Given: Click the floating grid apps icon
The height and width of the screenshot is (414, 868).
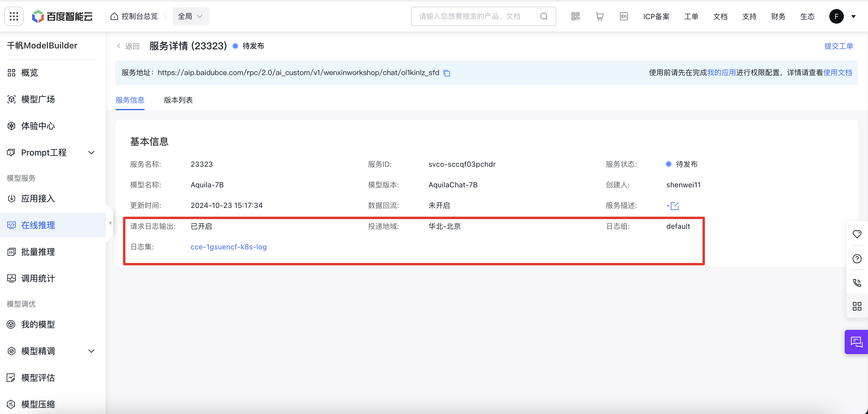Looking at the screenshot, I should coord(857,306).
